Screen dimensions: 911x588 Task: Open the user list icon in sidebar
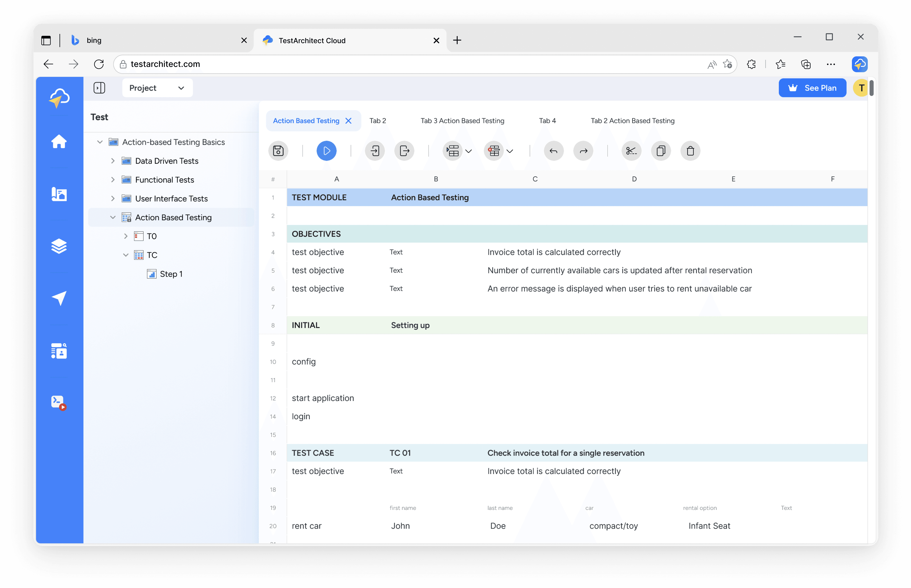click(x=59, y=350)
